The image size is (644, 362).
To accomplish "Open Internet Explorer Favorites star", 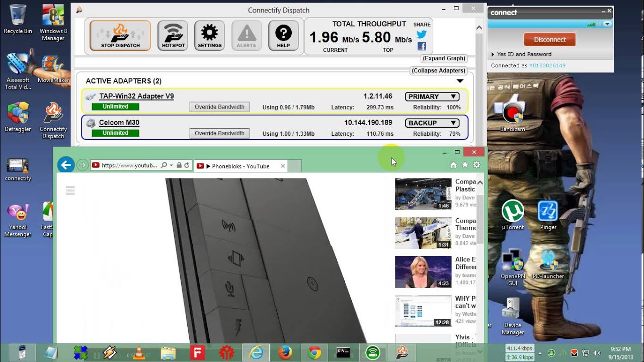I will click(465, 165).
